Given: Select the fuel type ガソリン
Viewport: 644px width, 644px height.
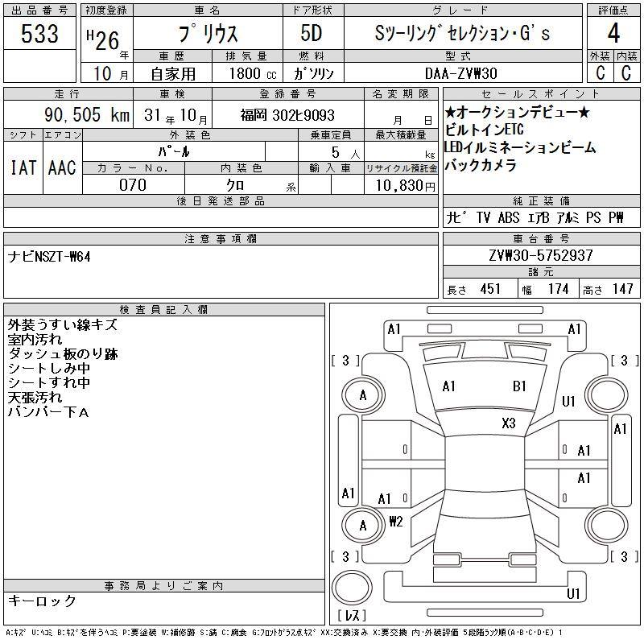Looking at the screenshot, I should (x=313, y=73).
